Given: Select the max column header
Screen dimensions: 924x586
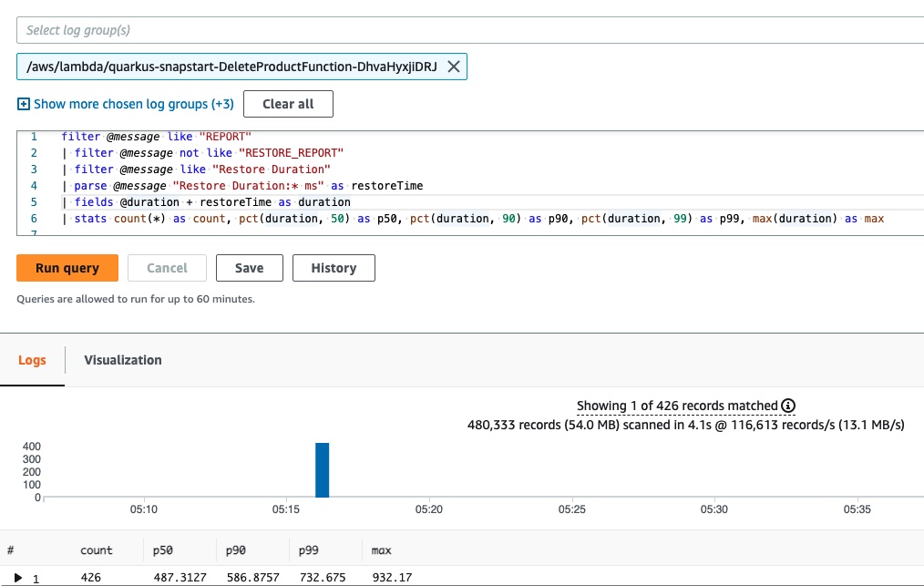Looking at the screenshot, I should 381,550.
